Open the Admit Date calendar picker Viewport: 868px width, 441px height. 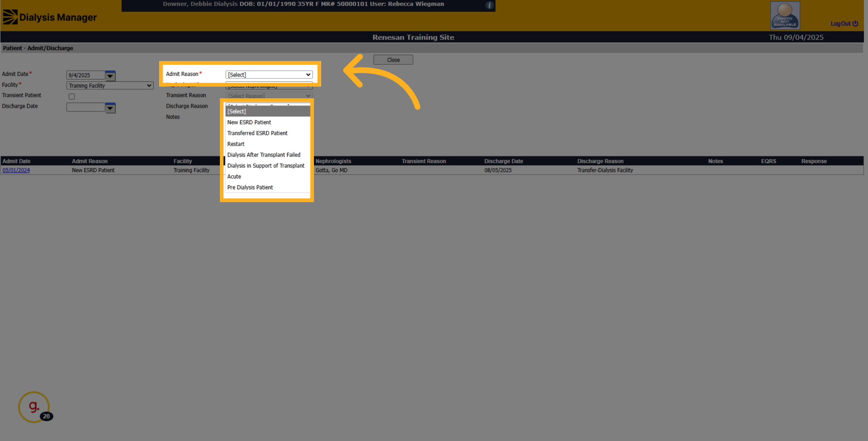[110, 76]
